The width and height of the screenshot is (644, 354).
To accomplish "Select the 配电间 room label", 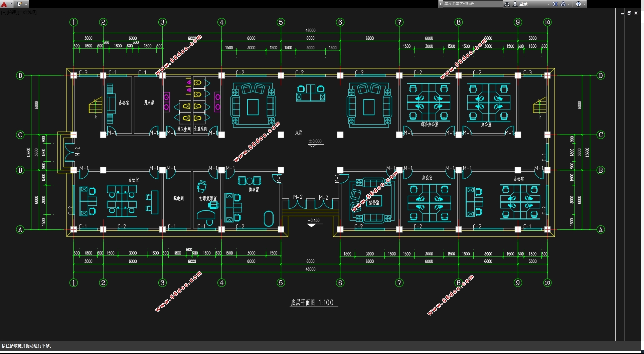I will [x=178, y=198].
